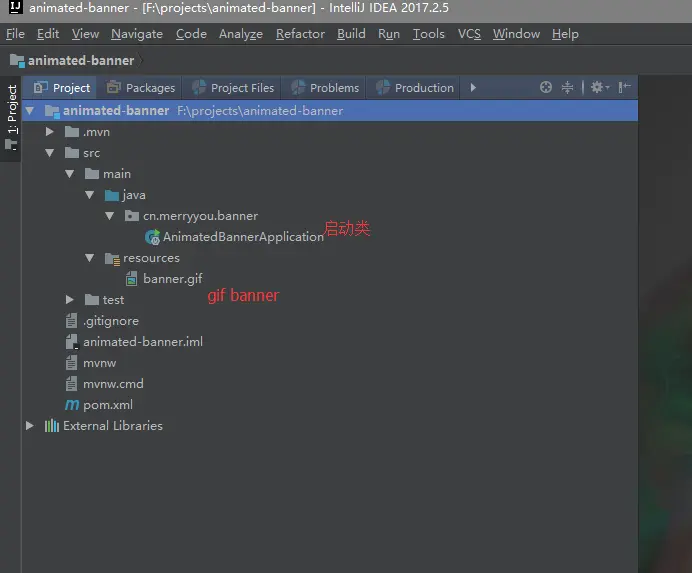Click the animated-banner root module icon
This screenshot has height=573, width=692.
coord(52,111)
